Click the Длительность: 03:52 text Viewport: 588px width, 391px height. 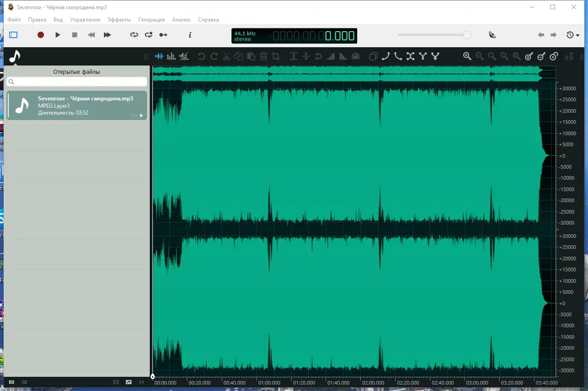(63, 112)
